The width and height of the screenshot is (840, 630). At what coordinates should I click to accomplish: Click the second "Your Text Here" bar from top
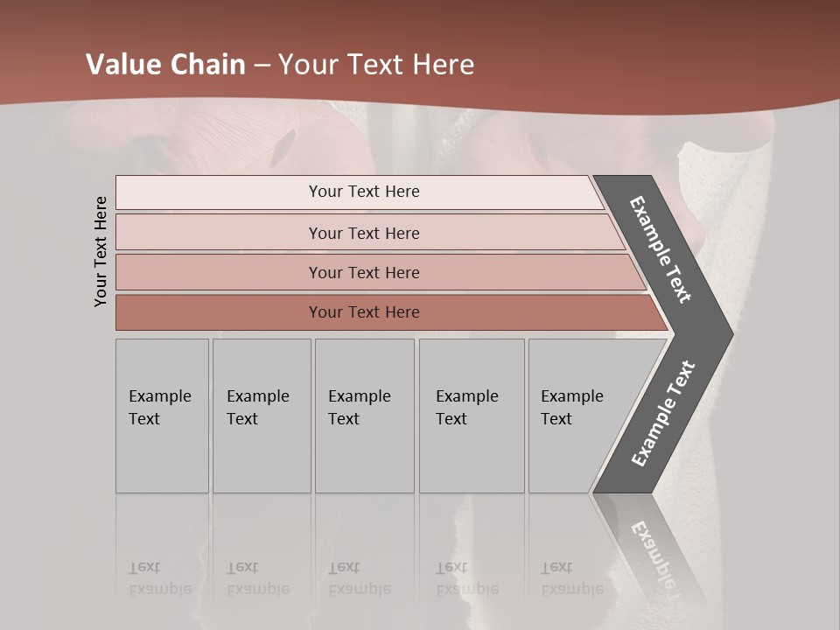pos(363,233)
